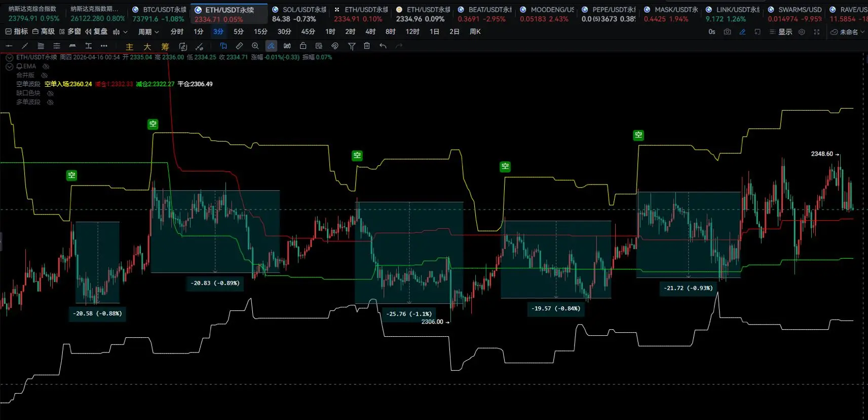Open the SOL/USDT永续 ticker tab

[x=298, y=14]
